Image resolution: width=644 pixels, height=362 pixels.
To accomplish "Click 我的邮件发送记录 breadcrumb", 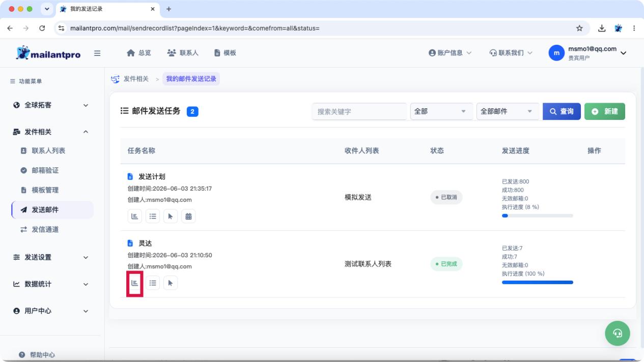I will [x=191, y=79].
